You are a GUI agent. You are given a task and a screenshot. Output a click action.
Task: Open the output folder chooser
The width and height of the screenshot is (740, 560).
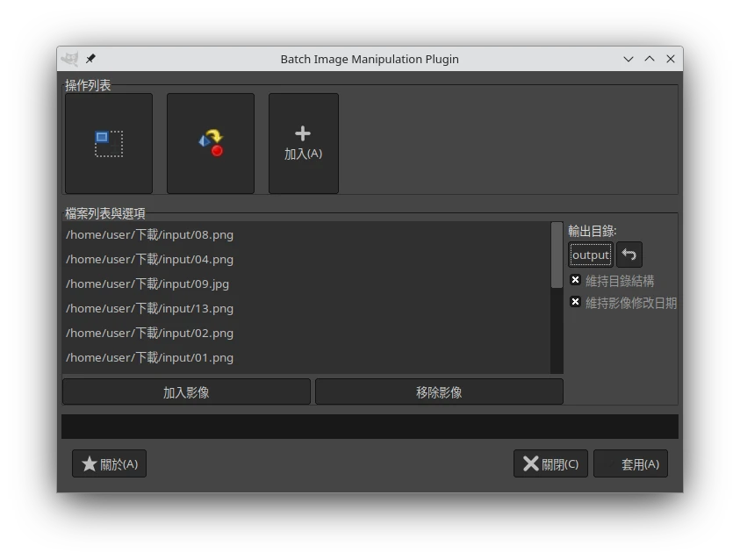pyautogui.click(x=590, y=255)
